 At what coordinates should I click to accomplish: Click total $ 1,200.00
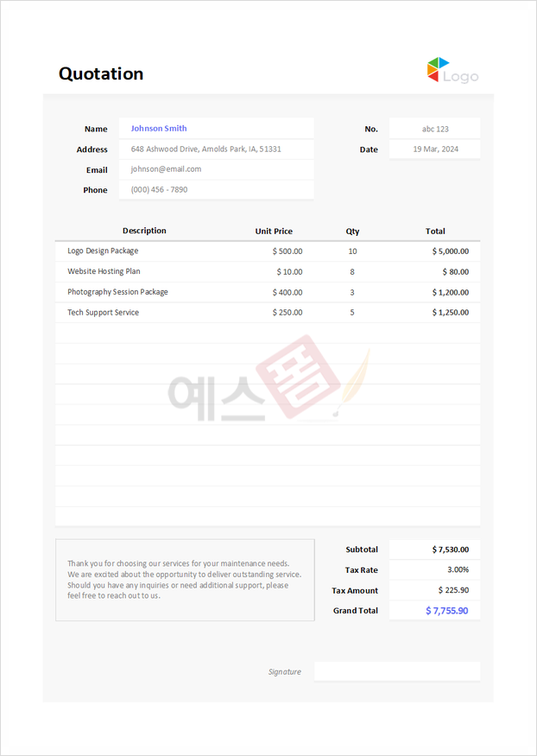click(x=451, y=292)
